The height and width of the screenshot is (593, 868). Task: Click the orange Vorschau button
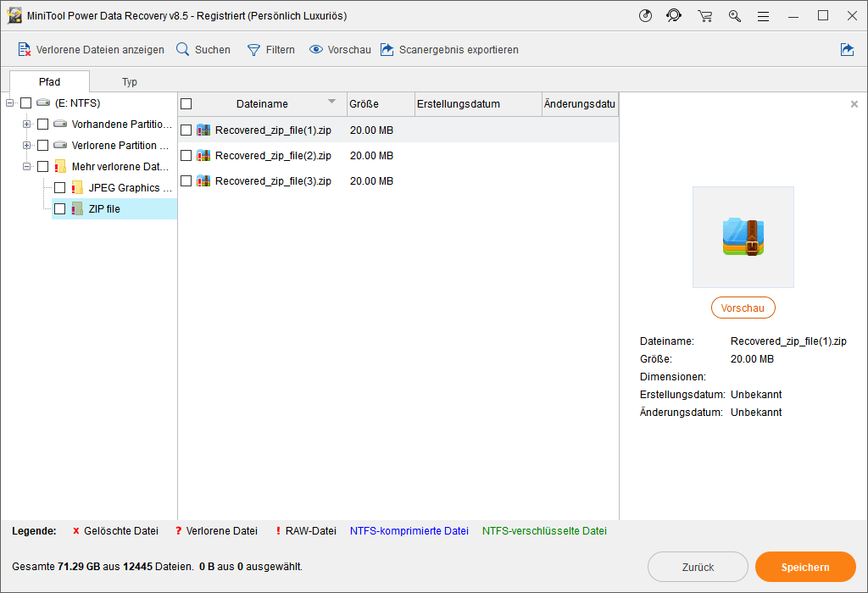click(x=743, y=308)
